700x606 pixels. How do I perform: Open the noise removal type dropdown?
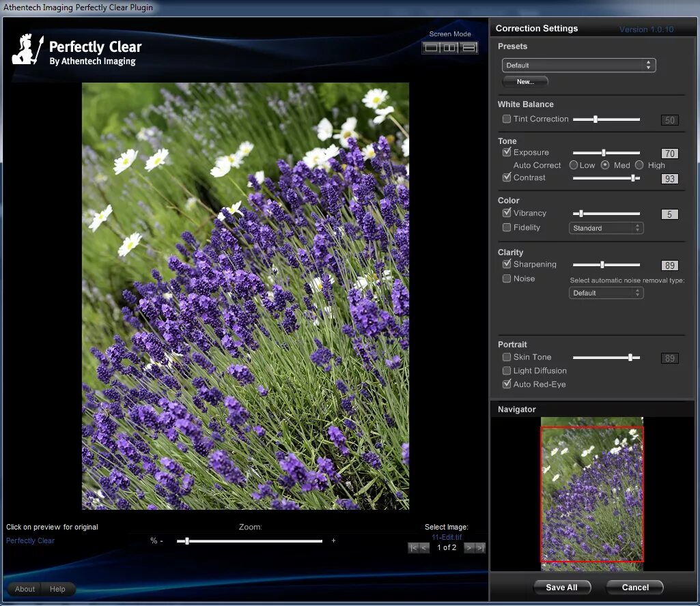[606, 293]
